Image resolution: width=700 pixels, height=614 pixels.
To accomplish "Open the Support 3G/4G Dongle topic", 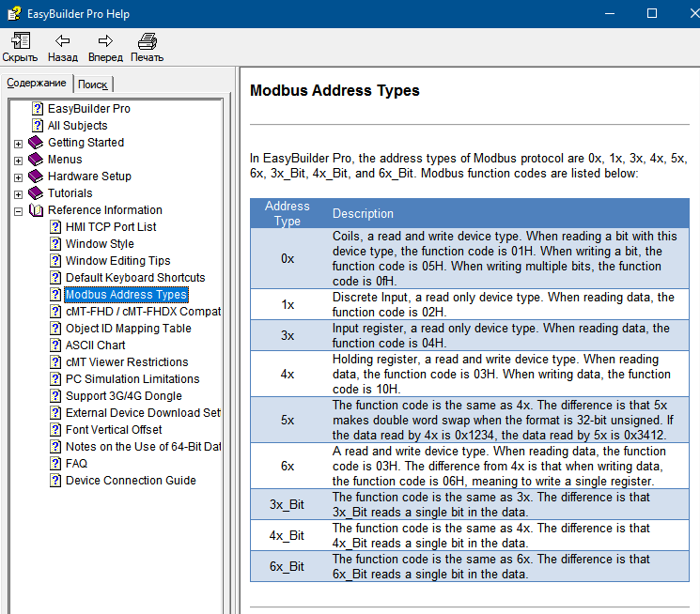I will pyautogui.click(x=124, y=396).
